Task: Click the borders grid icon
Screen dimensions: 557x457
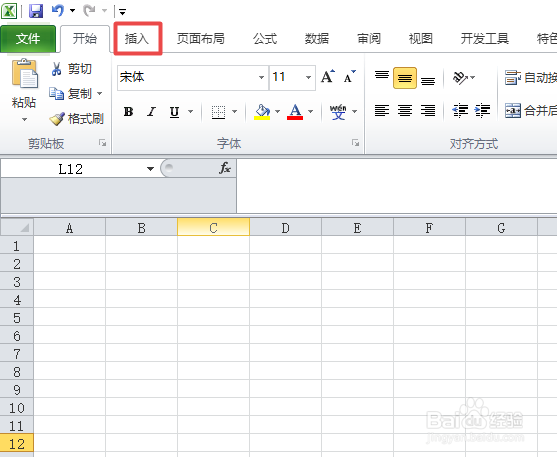Action: click(218, 112)
